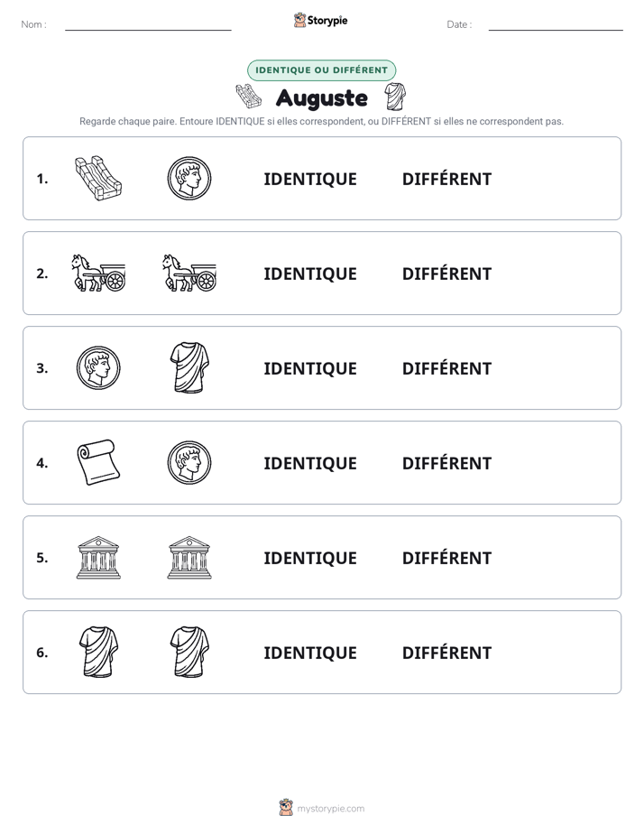Viewport: 644px width, 834px height.
Task: Mark DIFFÉRENT for pair 4
Action: [x=446, y=463]
